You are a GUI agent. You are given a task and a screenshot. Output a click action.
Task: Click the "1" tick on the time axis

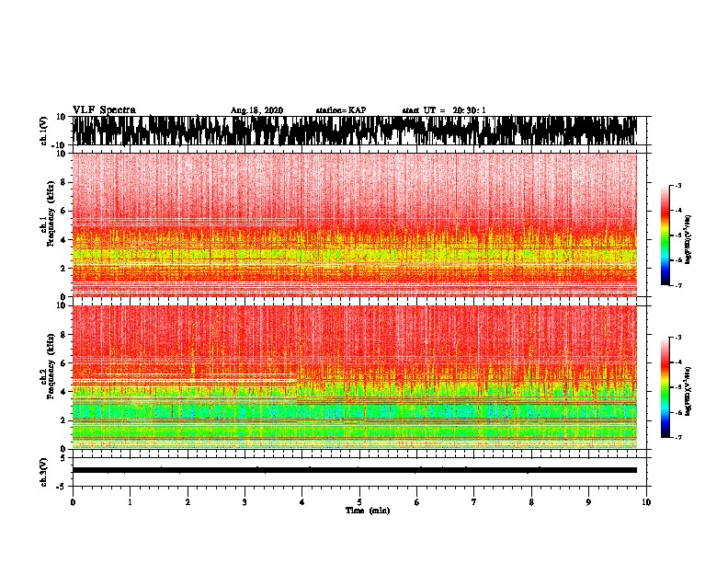[x=130, y=502]
